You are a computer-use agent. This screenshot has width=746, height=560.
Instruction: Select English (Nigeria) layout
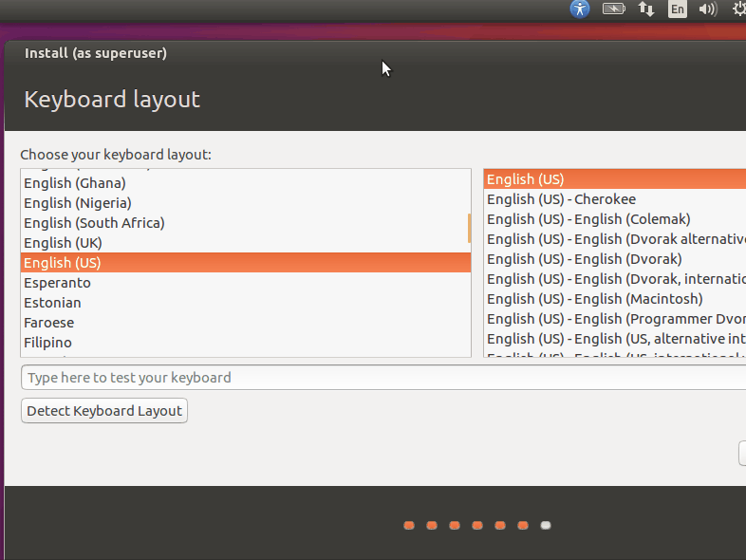pyautogui.click(x=246, y=203)
